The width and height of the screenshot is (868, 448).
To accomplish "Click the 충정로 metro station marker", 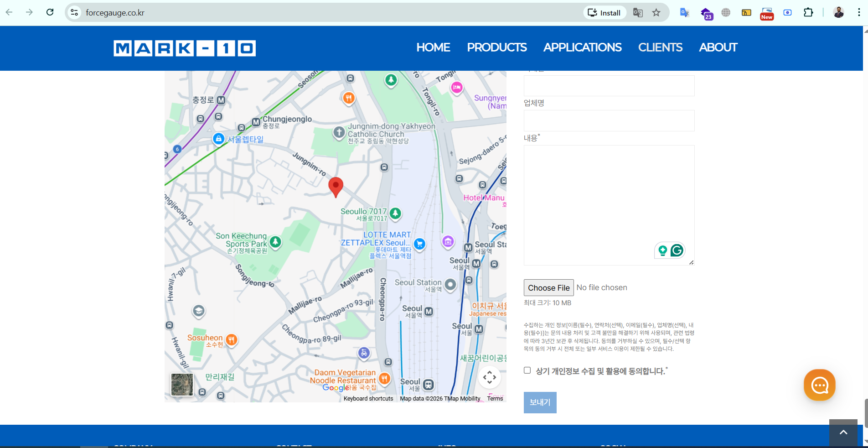I will 221,100.
